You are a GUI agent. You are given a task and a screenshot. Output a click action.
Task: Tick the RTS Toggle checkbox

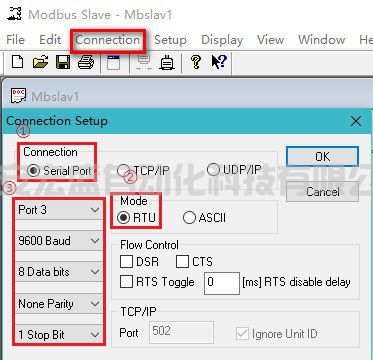[x=157, y=282]
